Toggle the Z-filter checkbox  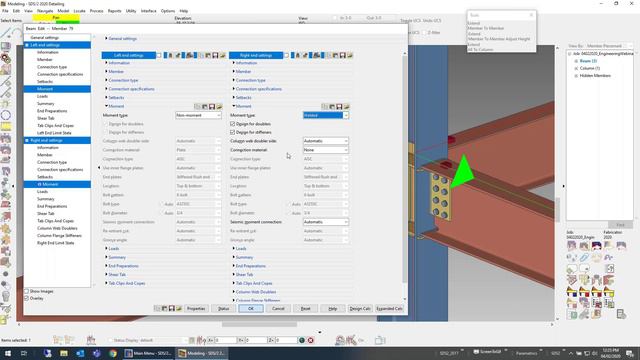coord(425,32)
